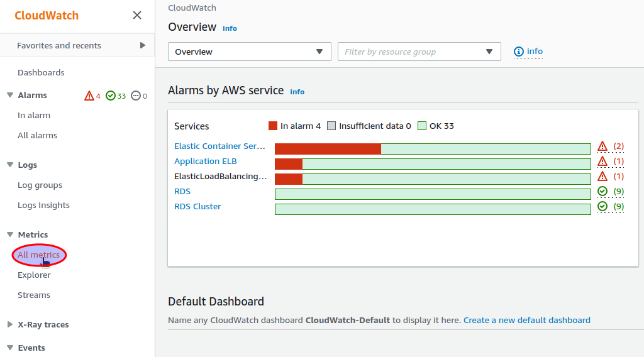Click Create a new default dashboard link
644x357 pixels.
(527, 320)
